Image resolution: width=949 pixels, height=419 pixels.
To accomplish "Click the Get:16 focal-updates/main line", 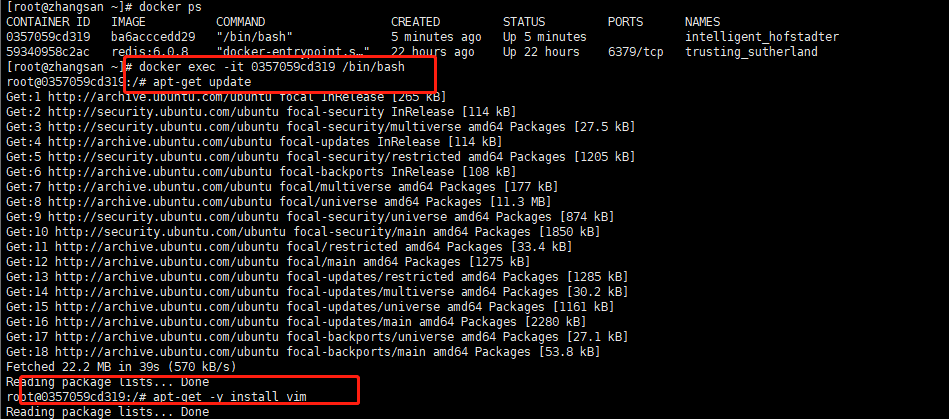I will 296,322.
